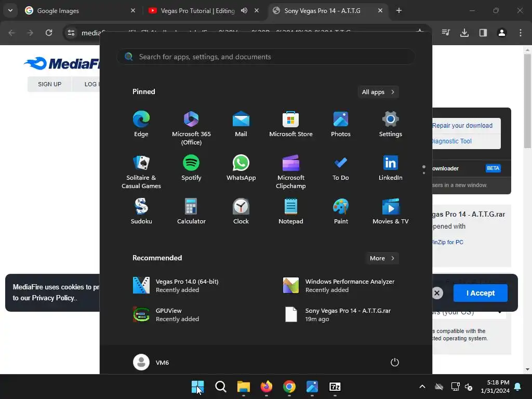Open the Diagnostic Tool link
532x399 pixels.
pos(451,141)
